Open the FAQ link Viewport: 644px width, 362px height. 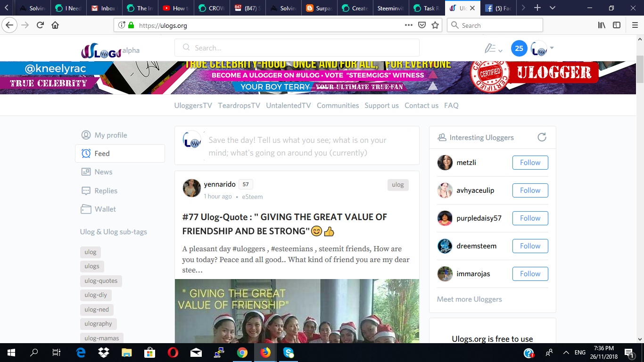pyautogui.click(x=451, y=106)
